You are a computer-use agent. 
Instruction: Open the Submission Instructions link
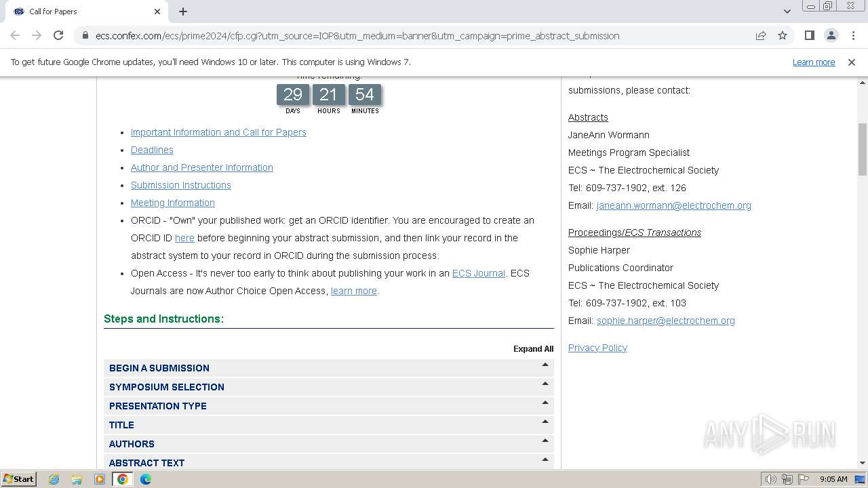(181, 185)
